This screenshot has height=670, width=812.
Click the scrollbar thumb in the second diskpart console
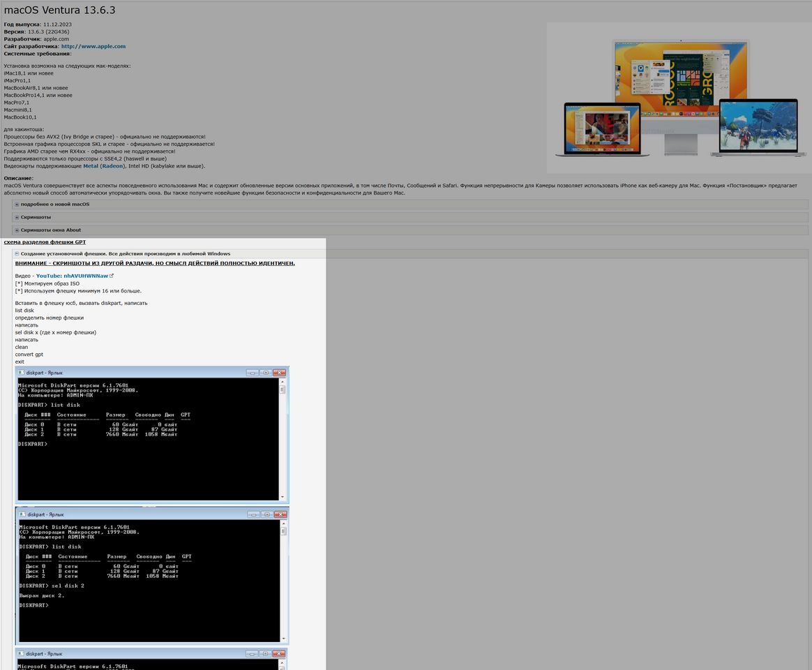[x=283, y=531]
